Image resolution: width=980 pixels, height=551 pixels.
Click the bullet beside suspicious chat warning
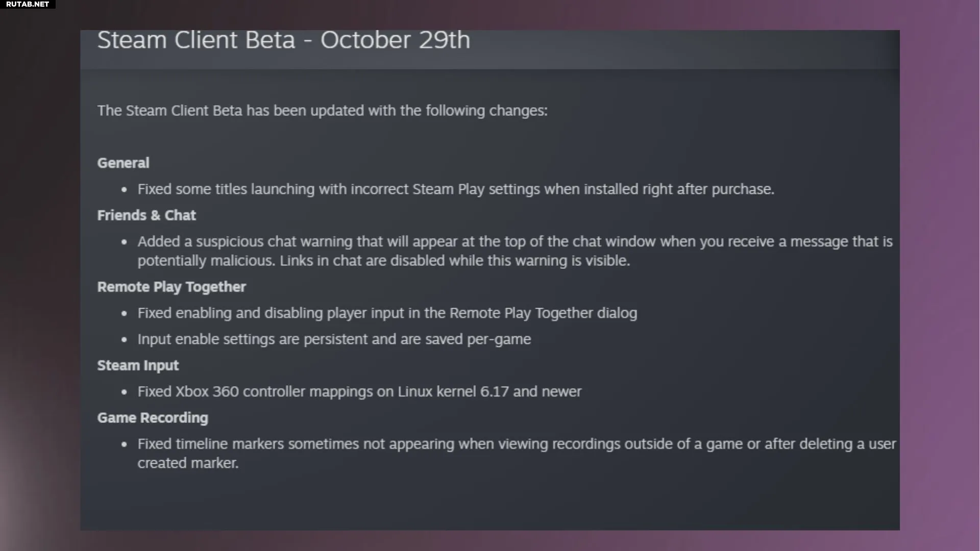pos(124,242)
